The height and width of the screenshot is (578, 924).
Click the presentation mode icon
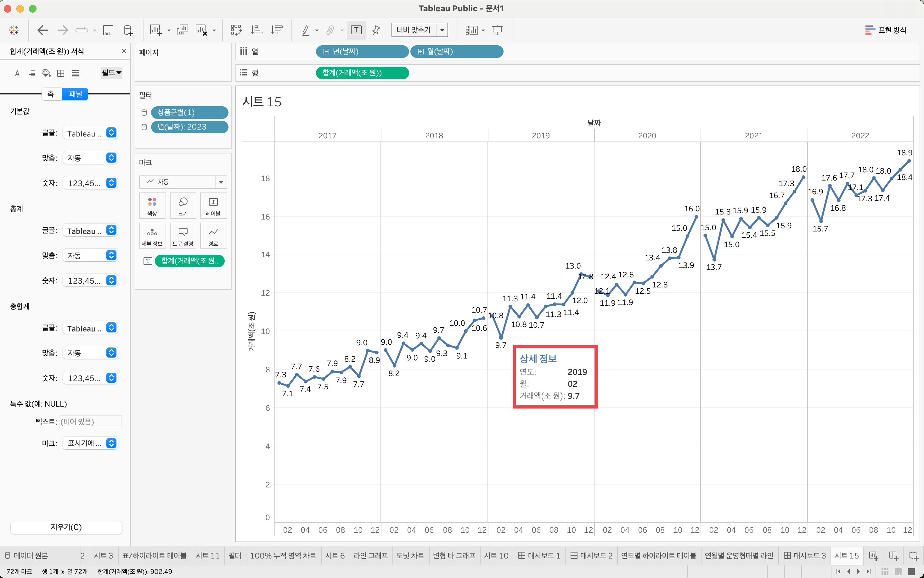click(497, 30)
